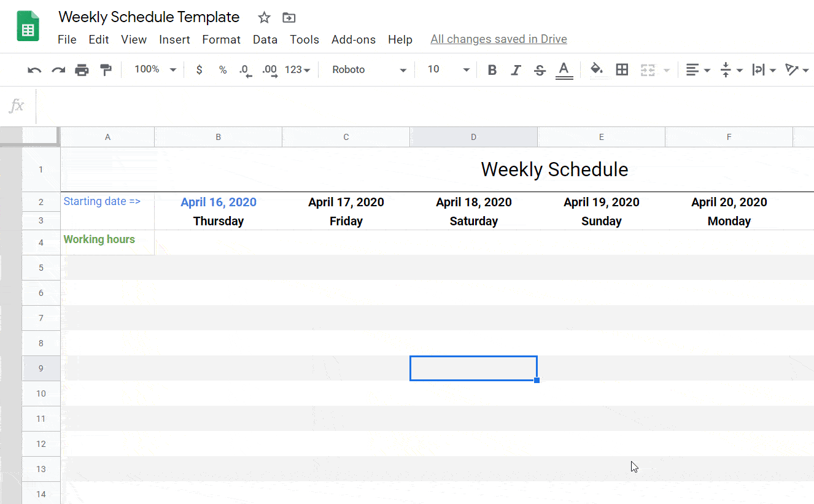Toggle strikethrough formatting
The height and width of the screenshot is (504, 814).
click(540, 70)
